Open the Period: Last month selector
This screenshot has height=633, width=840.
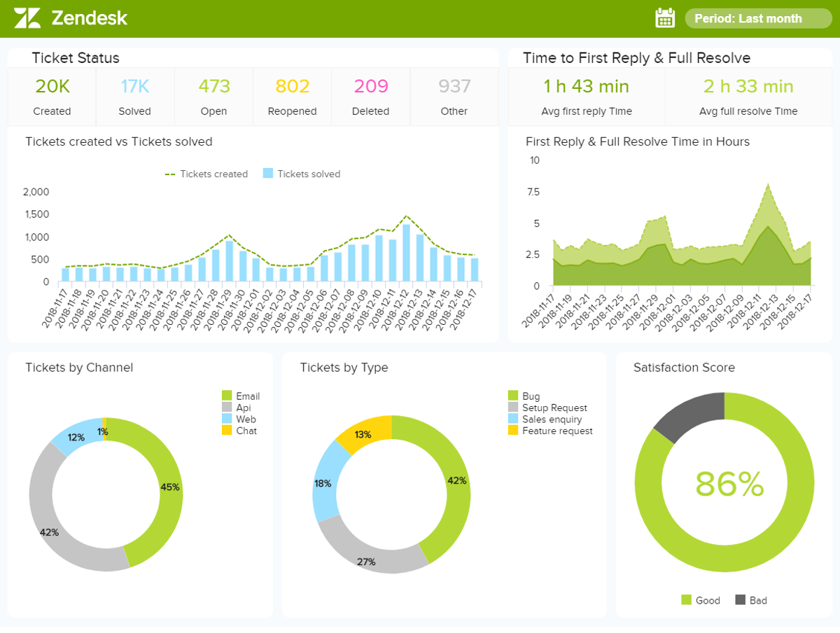[x=758, y=18]
